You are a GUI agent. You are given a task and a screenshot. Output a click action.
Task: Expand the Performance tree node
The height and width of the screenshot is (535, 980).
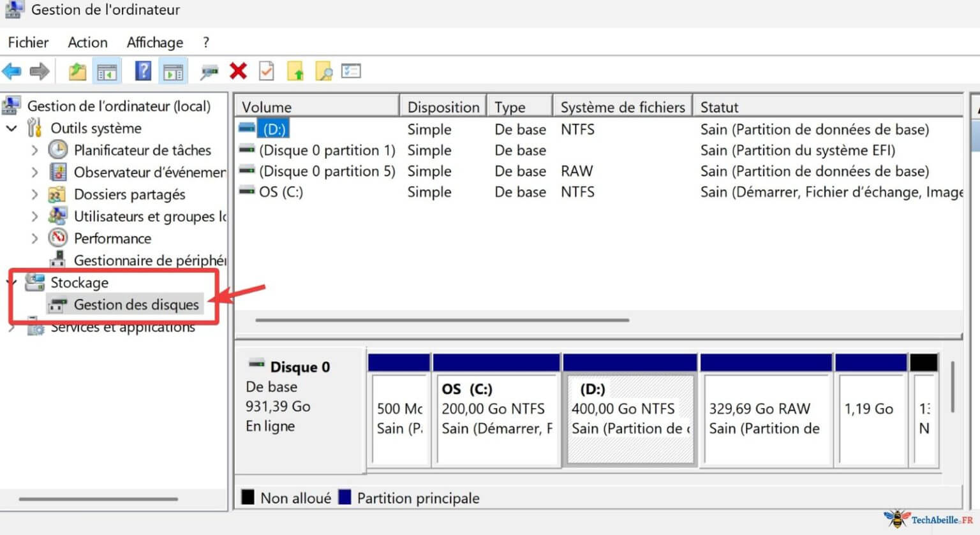35,238
